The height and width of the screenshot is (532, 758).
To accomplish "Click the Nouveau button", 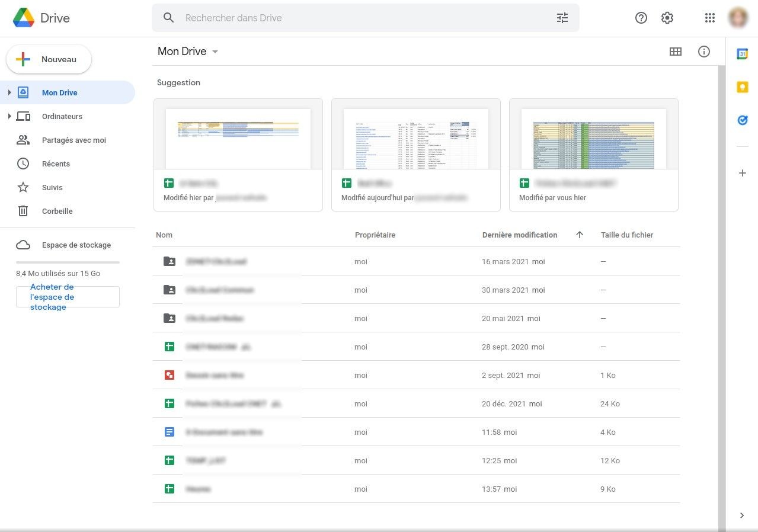I will (x=49, y=59).
